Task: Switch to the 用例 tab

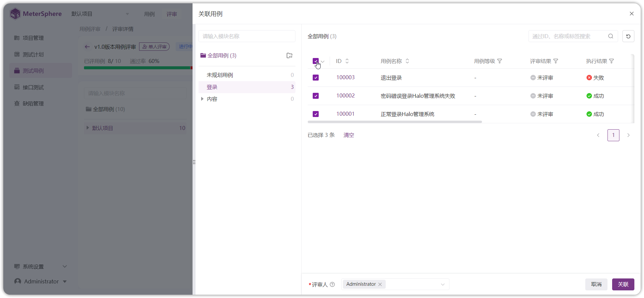Action: click(x=149, y=14)
